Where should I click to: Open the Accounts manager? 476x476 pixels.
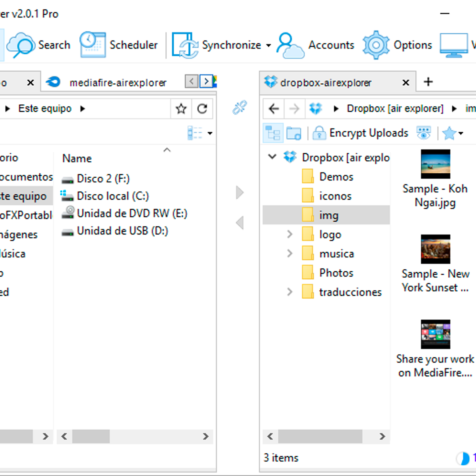315,45
